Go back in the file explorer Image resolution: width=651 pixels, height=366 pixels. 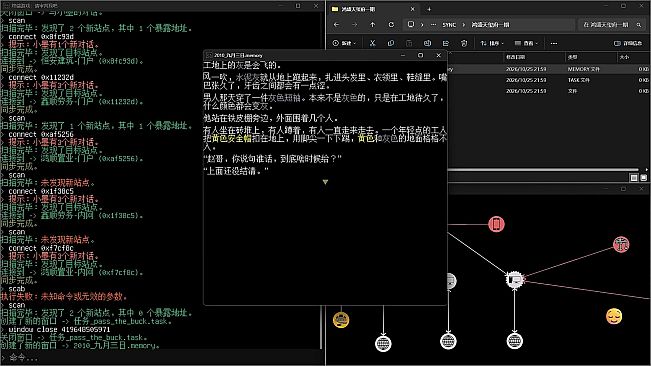point(336,24)
